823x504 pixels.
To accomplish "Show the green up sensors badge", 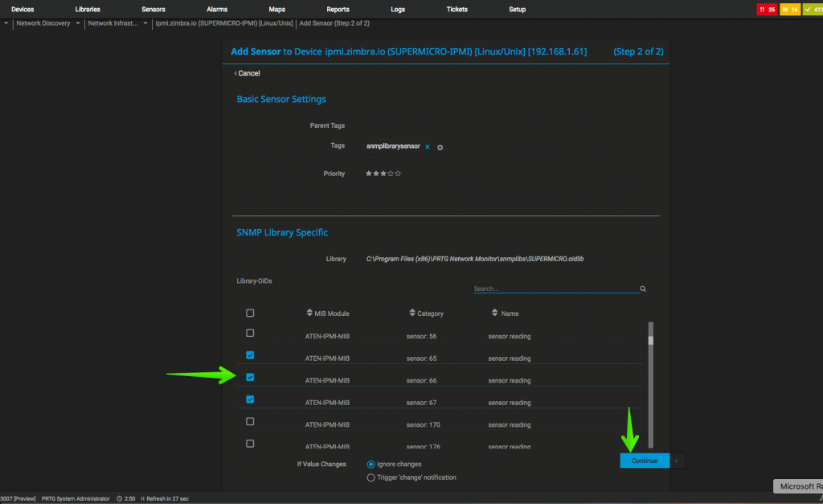I will 813,10.
